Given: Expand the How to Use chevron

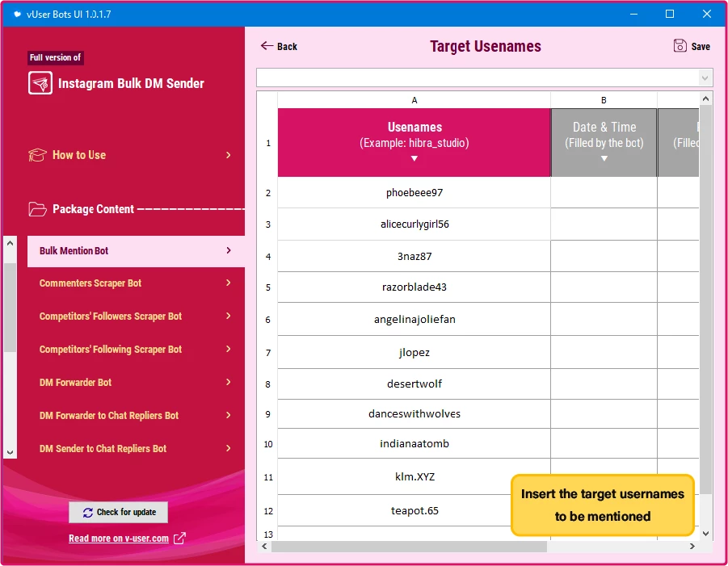Looking at the screenshot, I should click(x=228, y=155).
